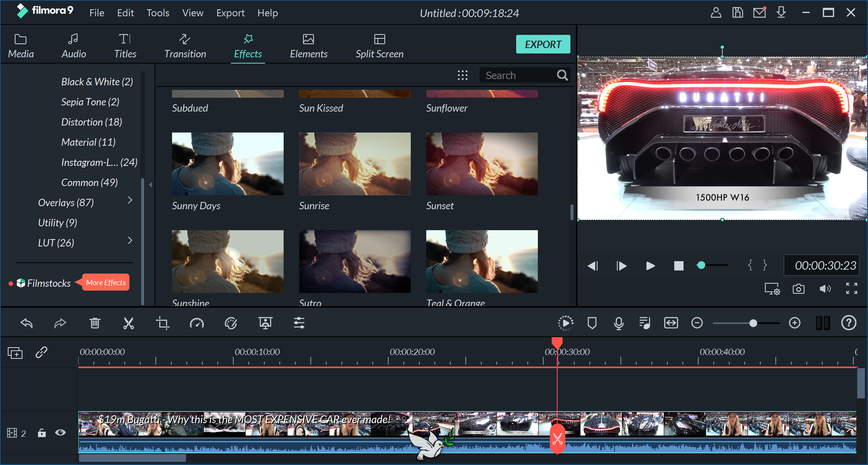Select the Utility (9) category
Image resolution: width=868 pixels, height=465 pixels.
tap(57, 223)
